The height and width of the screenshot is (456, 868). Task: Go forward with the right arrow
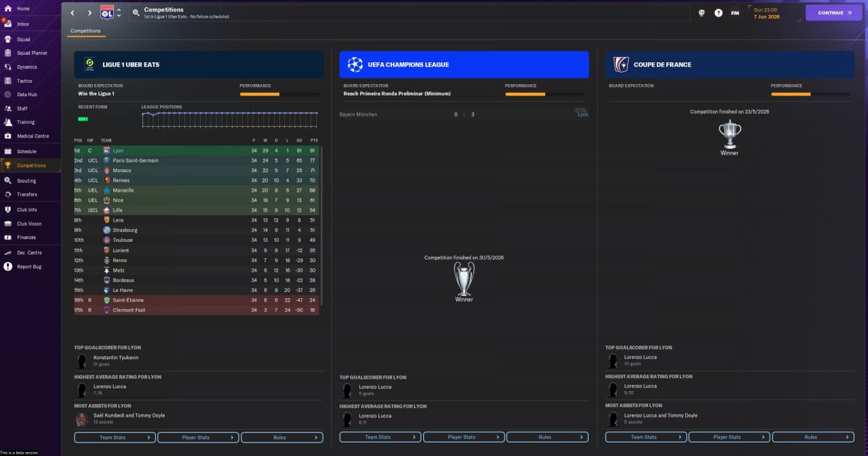[x=90, y=13]
